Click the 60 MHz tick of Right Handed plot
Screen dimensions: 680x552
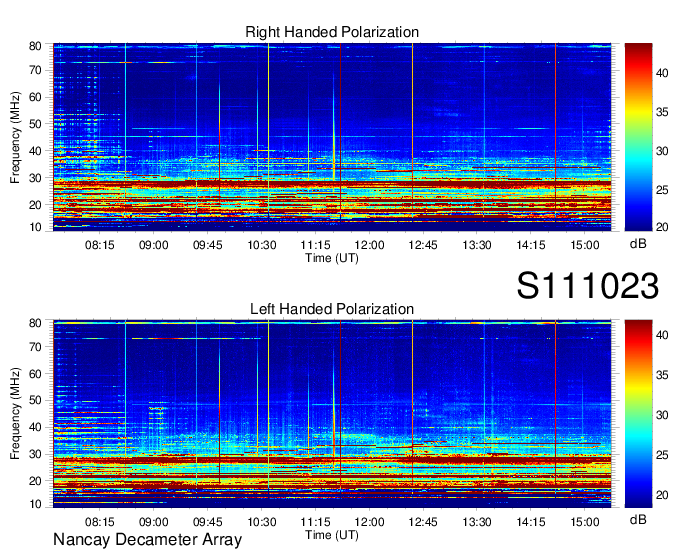(35, 97)
